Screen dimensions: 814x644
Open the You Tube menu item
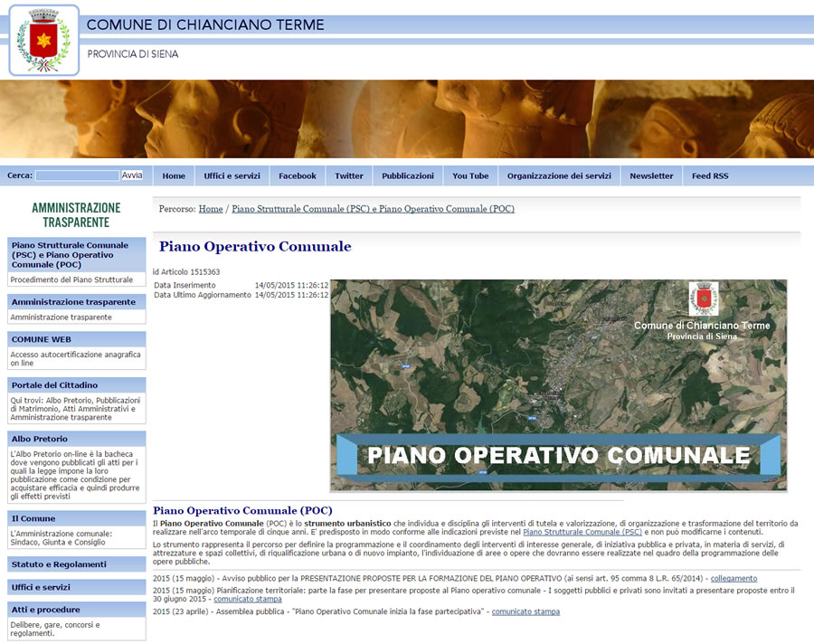pyautogui.click(x=470, y=176)
